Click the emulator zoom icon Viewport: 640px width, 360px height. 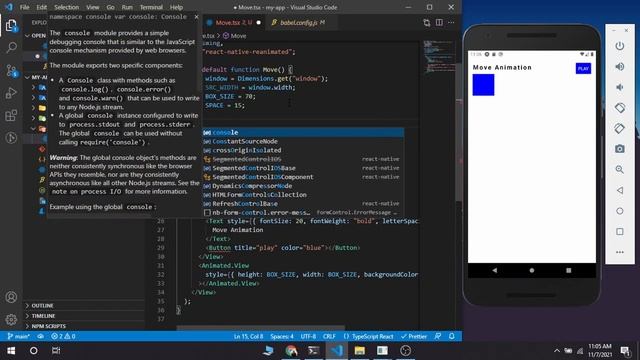[x=620, y=169]
